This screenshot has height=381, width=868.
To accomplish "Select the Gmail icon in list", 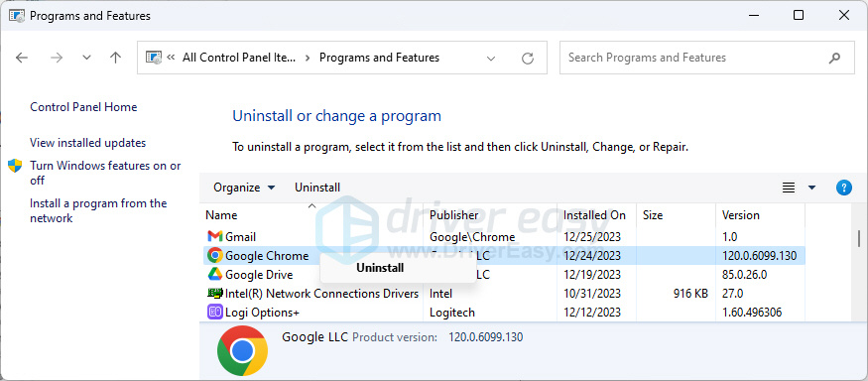I will [215, 237].
